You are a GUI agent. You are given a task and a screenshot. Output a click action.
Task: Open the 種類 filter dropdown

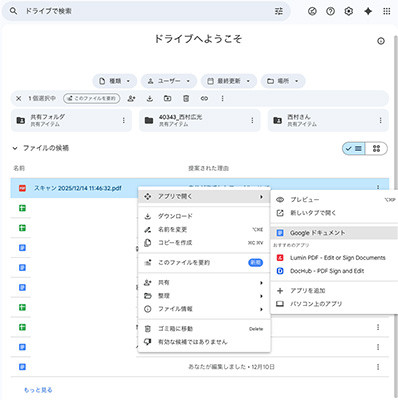coord(114,81)
